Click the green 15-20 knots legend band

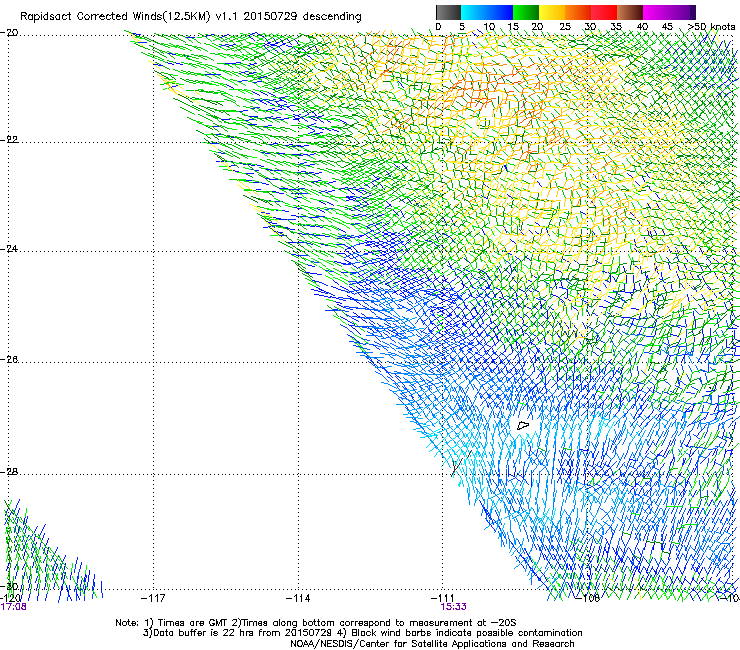tap(526, 12)
